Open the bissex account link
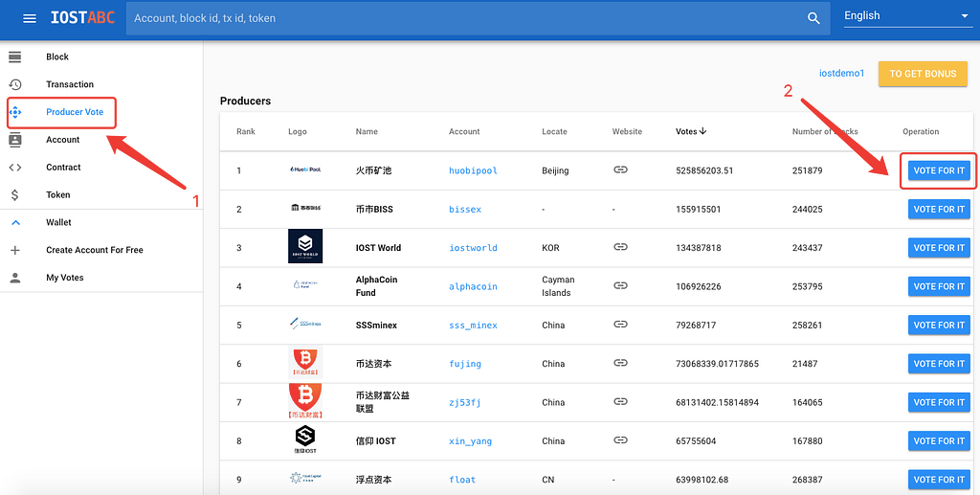The width and height of the screenshot is (980, 495). (465, 210)
